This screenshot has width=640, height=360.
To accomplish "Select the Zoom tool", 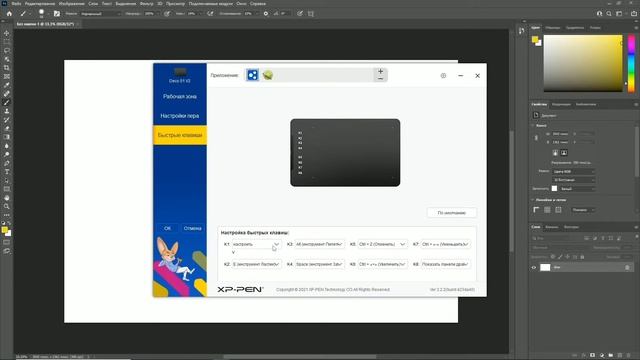I will click(7, 206).
